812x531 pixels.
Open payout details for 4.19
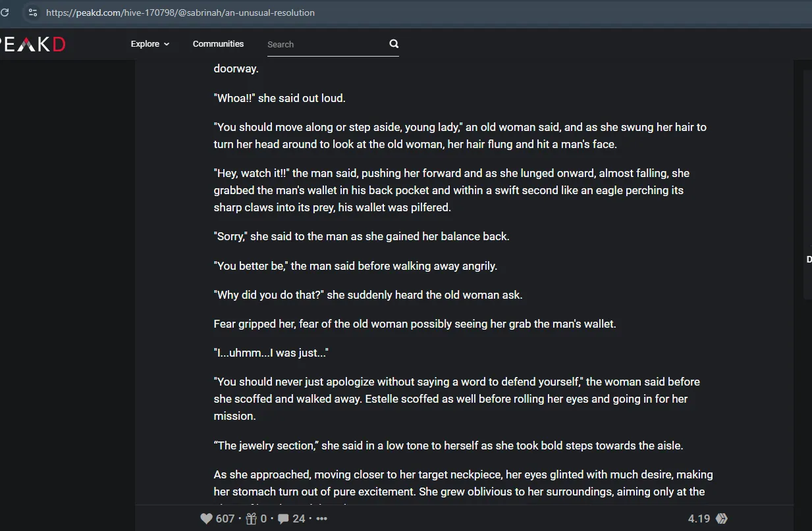point(699,518)
